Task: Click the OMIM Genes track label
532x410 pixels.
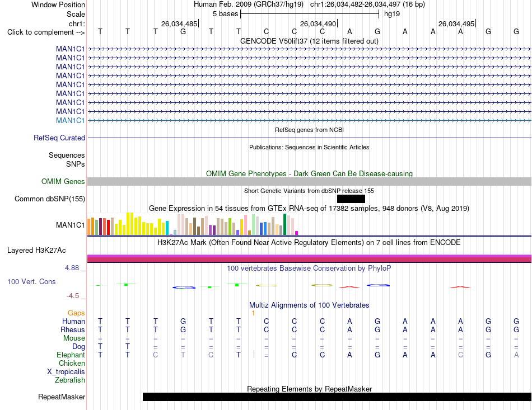Action: (x=63, y=182)
